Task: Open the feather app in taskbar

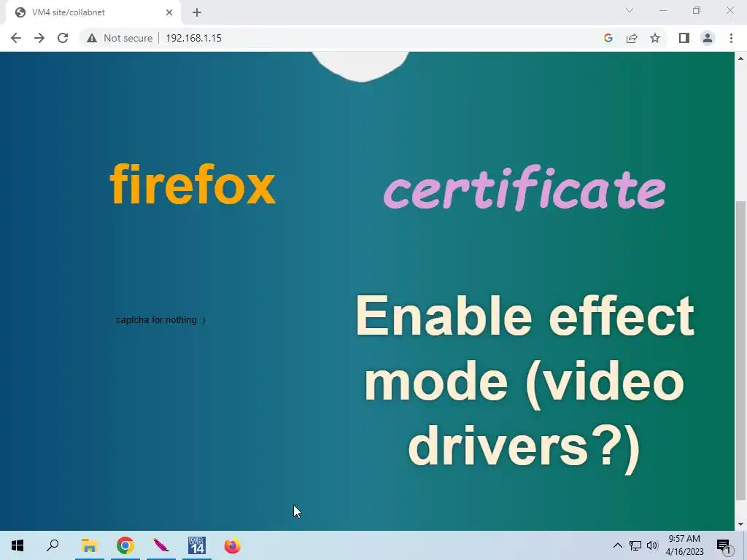Action: [161, 545]
